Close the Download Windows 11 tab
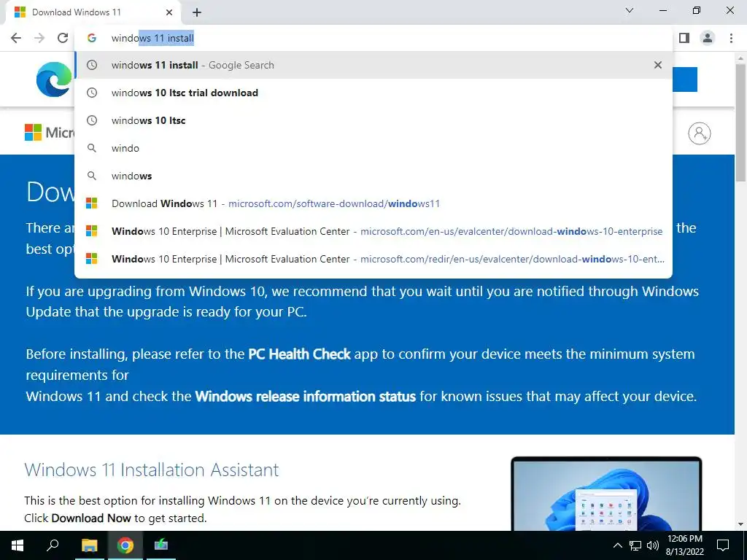 pos(169,12)
